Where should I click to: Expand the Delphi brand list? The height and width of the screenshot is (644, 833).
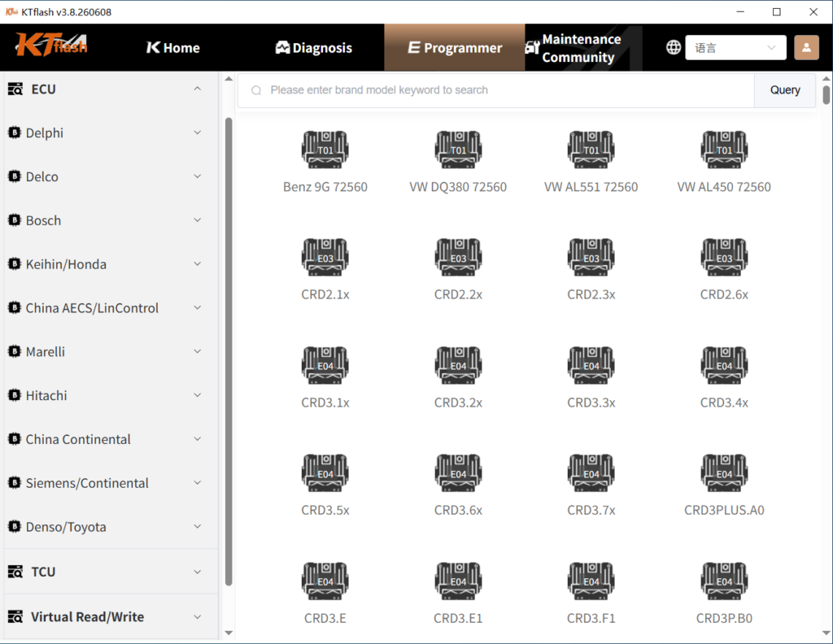coord(111,133)
